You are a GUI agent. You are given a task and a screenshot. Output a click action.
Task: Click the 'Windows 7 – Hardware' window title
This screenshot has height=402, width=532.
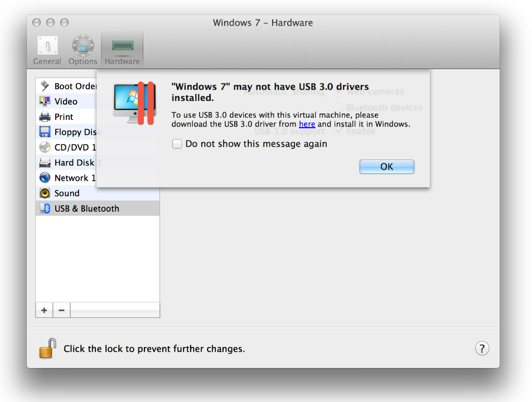click(263, 23)
